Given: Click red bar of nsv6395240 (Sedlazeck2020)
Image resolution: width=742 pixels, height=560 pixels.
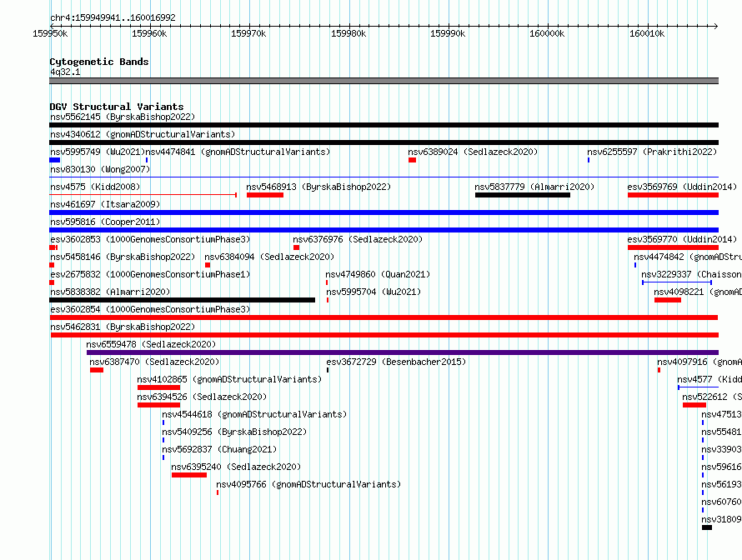Looking at the screenshot, I should [189, 475].
